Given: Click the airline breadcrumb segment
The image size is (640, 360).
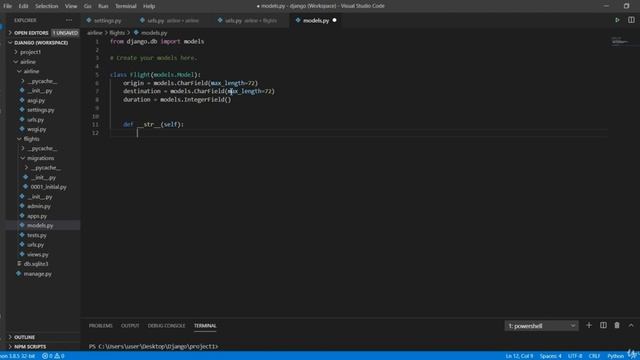Looking at the screenshot, I should pyautogui.click(x=95, y=33).
